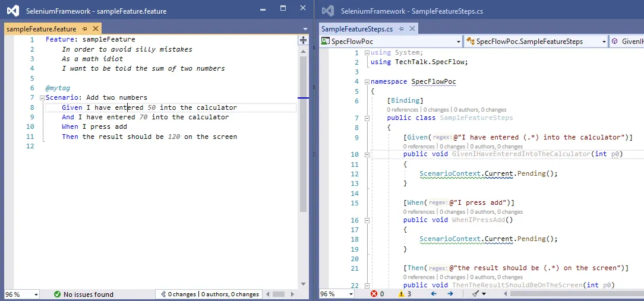The width and height of the screenshot is (644, 301).
Task: Click the green No issues found checkmark icon
Action: [x=57, y=294]
